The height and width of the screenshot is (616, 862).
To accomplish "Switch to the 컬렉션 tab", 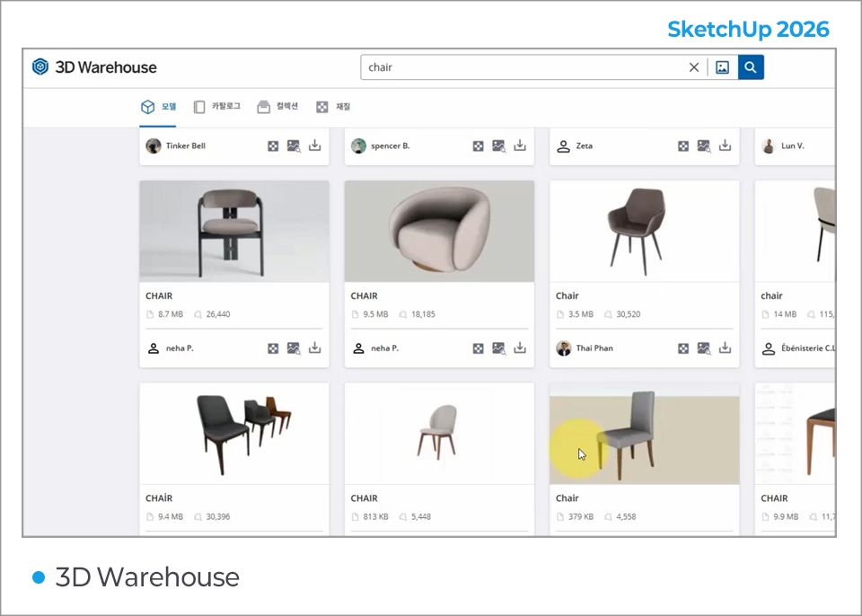I will pos(277,107).
